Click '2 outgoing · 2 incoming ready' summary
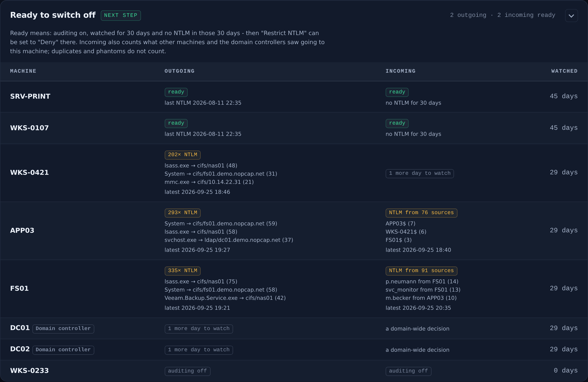Viewport: 588px width, 382px height. [503, 15]
